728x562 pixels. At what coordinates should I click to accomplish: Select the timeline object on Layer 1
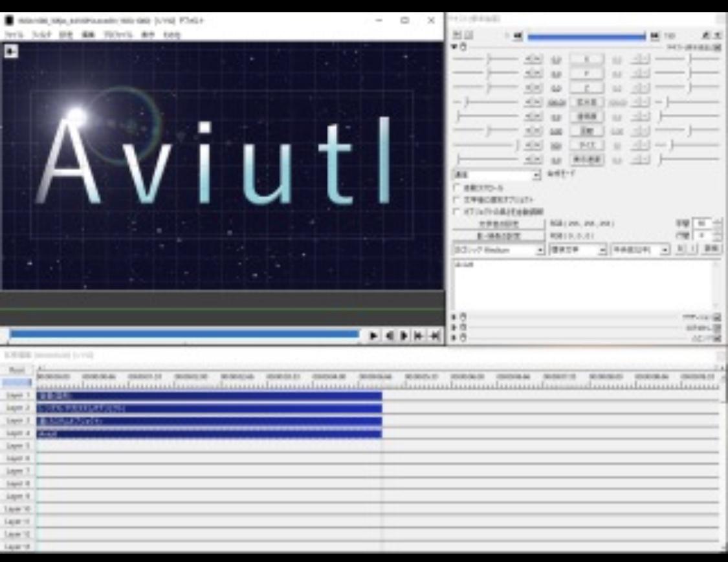pyautogui.click(x=210, y=396)
